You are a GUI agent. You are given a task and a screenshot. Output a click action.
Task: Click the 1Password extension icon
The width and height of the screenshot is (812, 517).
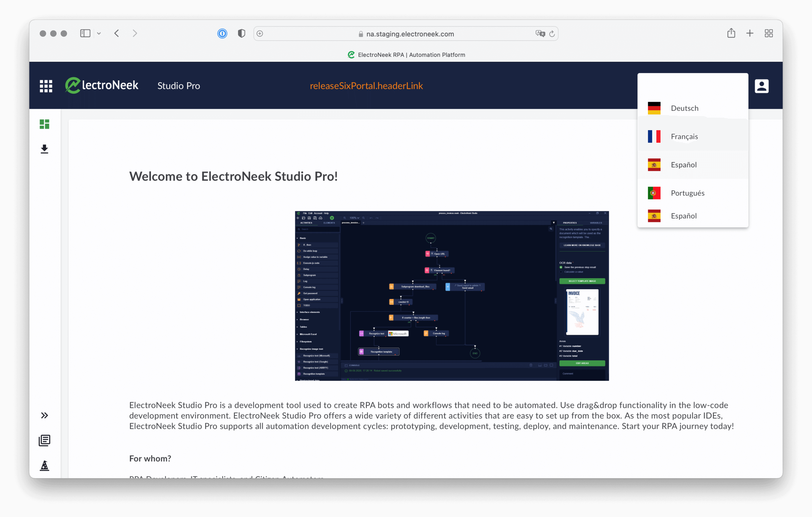point(222,33)
